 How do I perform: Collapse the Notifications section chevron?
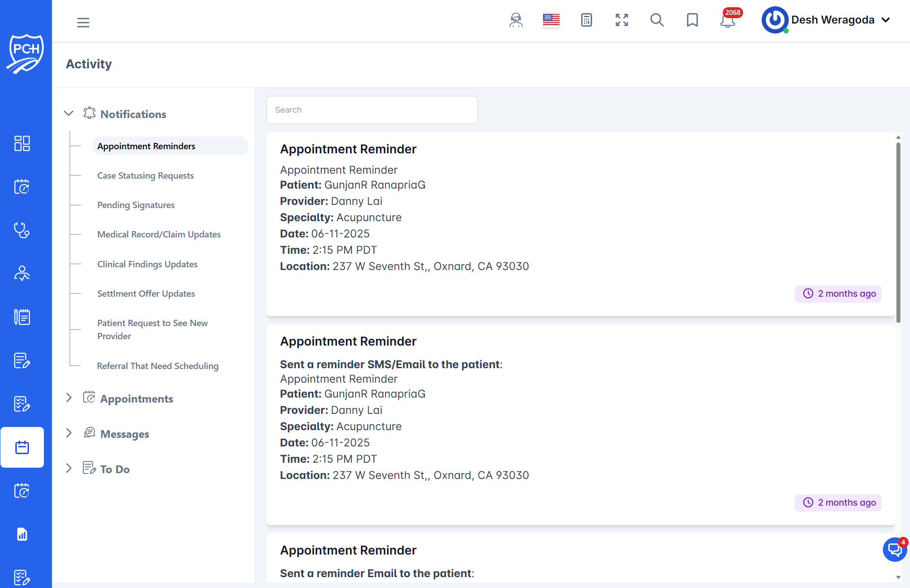click(x=69, y=113)
